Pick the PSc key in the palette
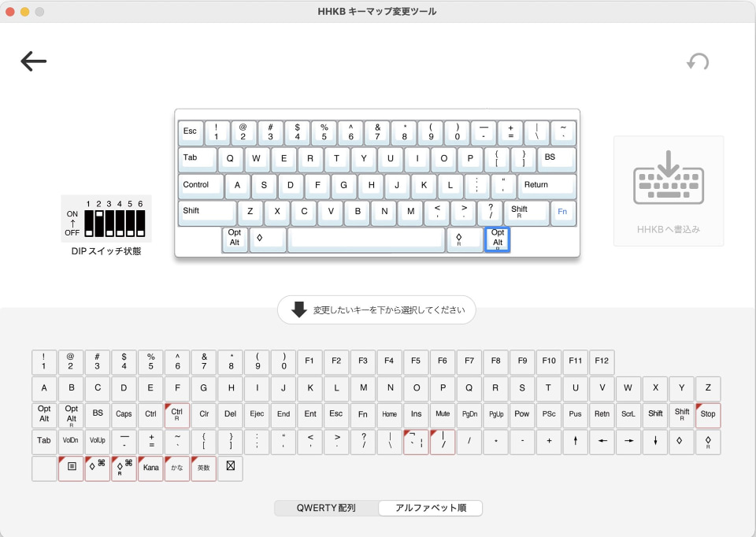Image resolution: width=756 pixels, height=537 pixels. pos(549,415)
